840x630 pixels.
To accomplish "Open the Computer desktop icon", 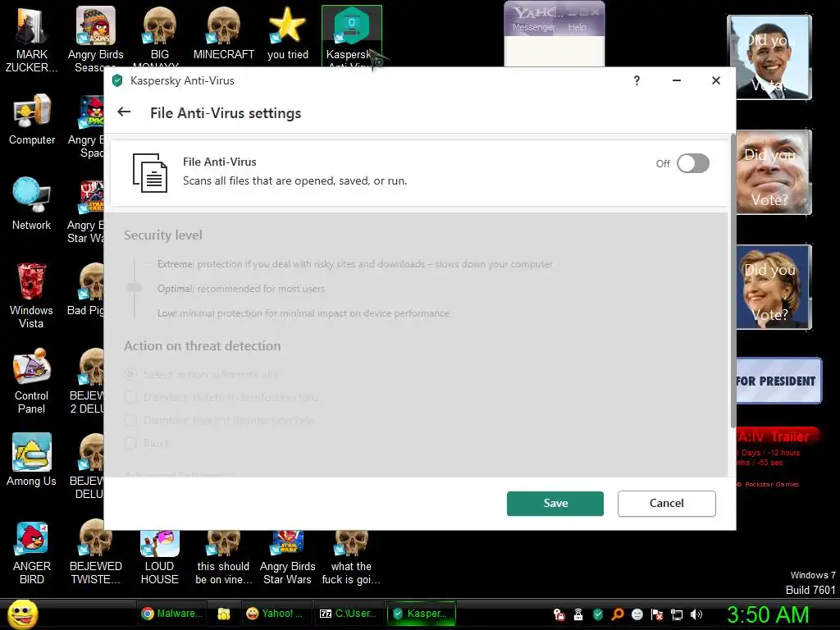I will tap(32, 120).
